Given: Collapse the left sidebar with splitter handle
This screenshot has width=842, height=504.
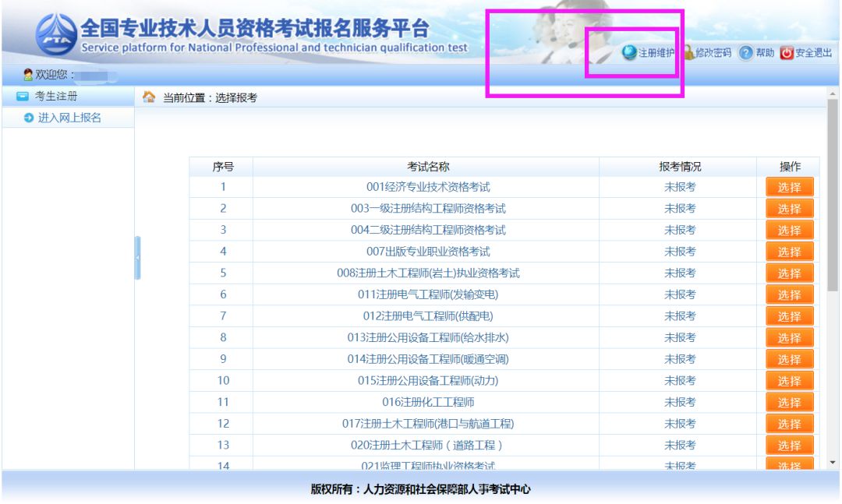Looking at the screenshot, I should 137,257.
